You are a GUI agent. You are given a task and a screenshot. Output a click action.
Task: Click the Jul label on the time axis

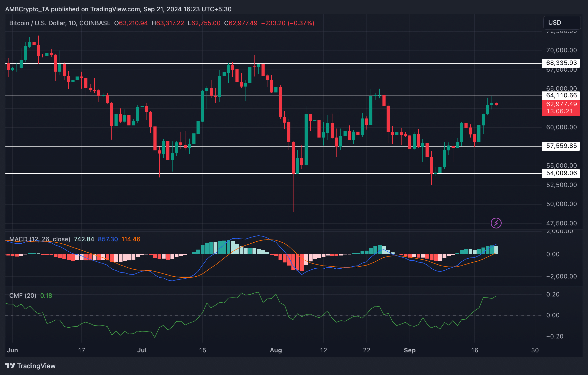(142, 350)
